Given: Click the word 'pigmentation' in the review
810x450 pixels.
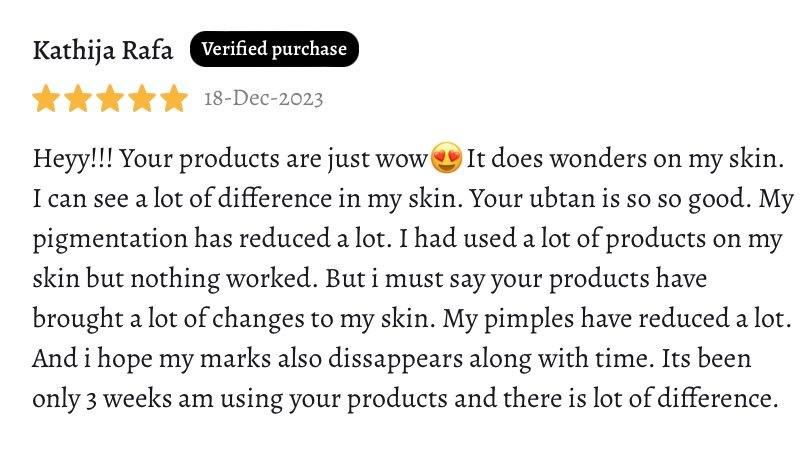Looking at the screenshot, I should pyautogui.click(x=110, y=240).
